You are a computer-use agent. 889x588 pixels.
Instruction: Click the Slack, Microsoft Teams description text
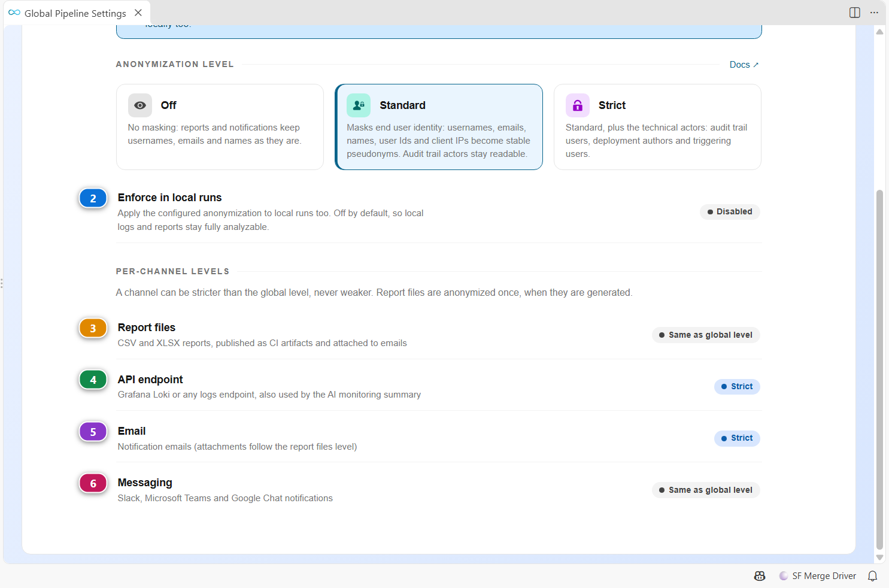[225, 498]
